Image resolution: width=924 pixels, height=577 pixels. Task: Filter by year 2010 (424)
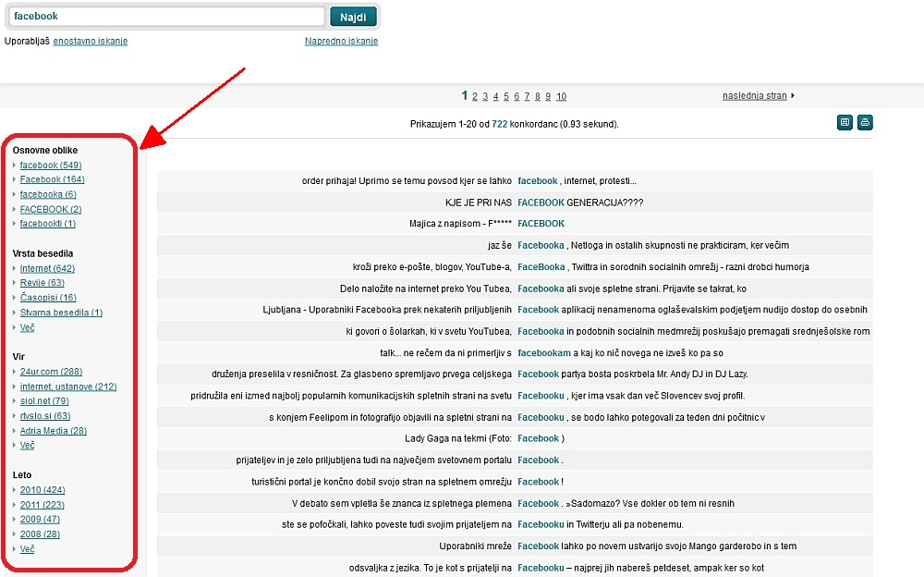(x=43, y=490)
